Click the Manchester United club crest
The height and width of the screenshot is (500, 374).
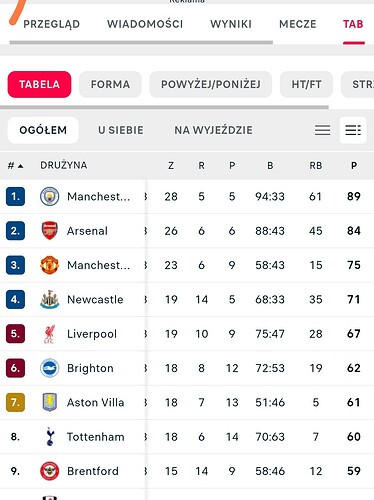[x=49, y=265]
